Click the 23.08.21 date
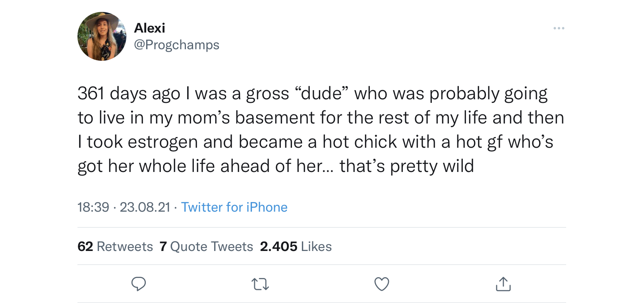Image resolution: width=644 pixels, height=303 pixels. pyautogui.click(x=145, y=207)
